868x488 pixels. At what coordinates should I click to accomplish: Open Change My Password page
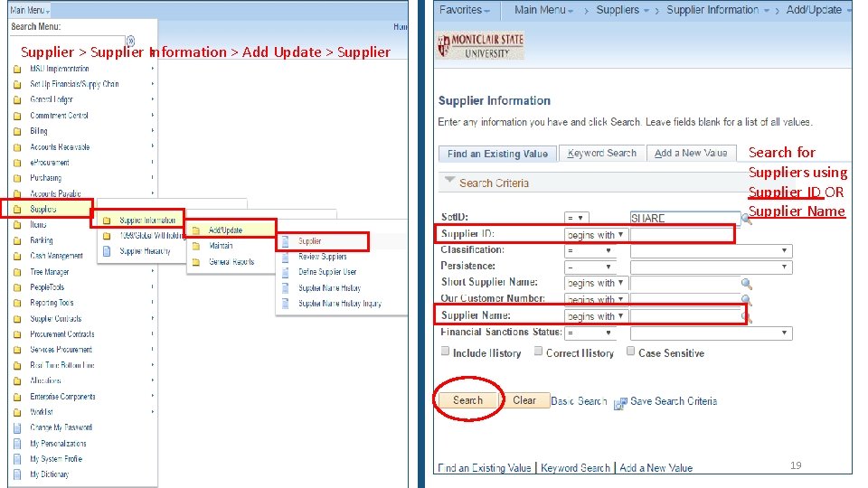[x=61, y=427]
